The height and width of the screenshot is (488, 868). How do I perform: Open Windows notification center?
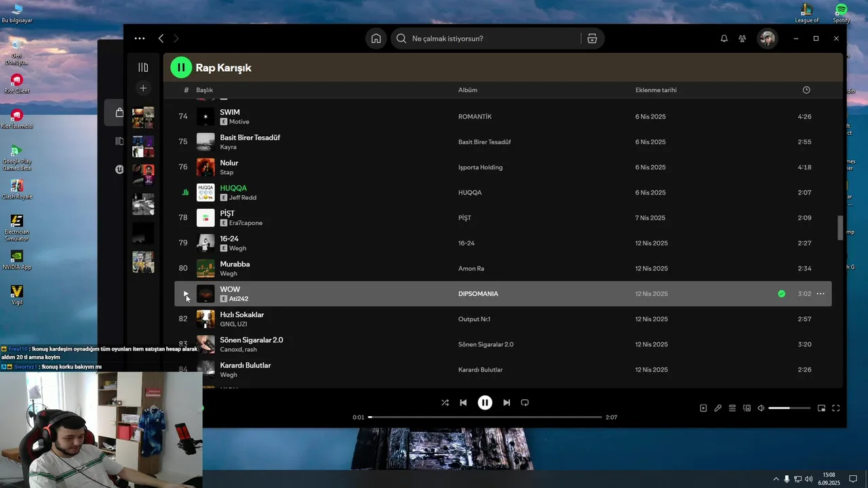(x=853, y=479)
